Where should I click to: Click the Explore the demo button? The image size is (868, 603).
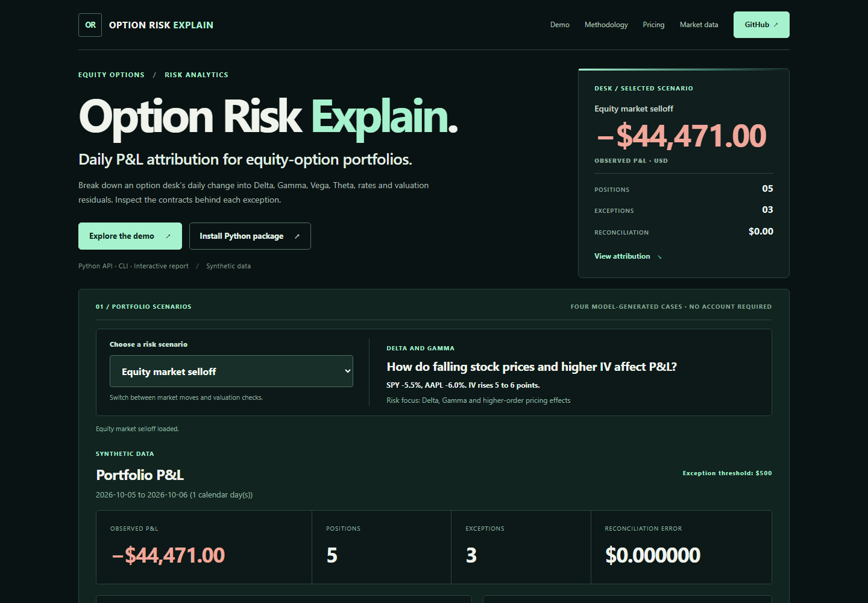[x=130, y=236]
